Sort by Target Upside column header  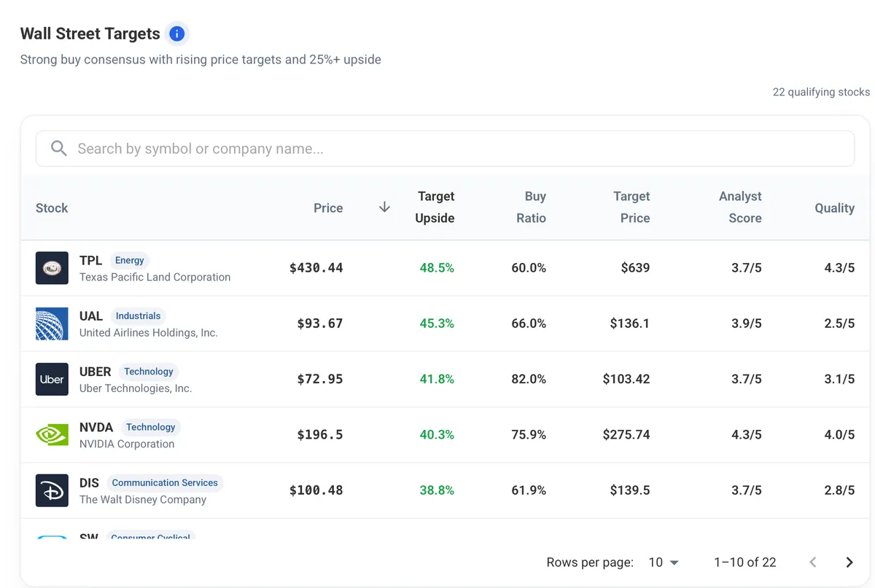(435, 207)
